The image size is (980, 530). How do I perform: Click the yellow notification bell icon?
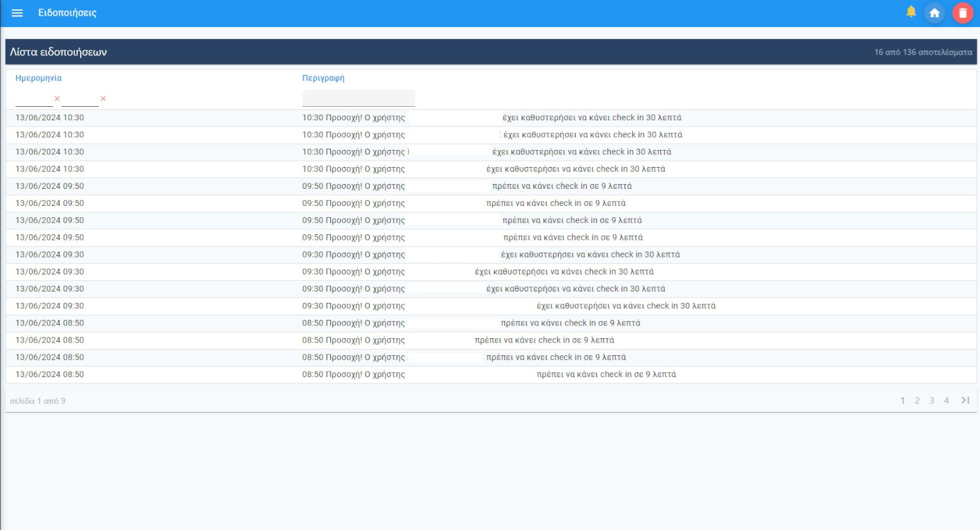coord(911,12)
